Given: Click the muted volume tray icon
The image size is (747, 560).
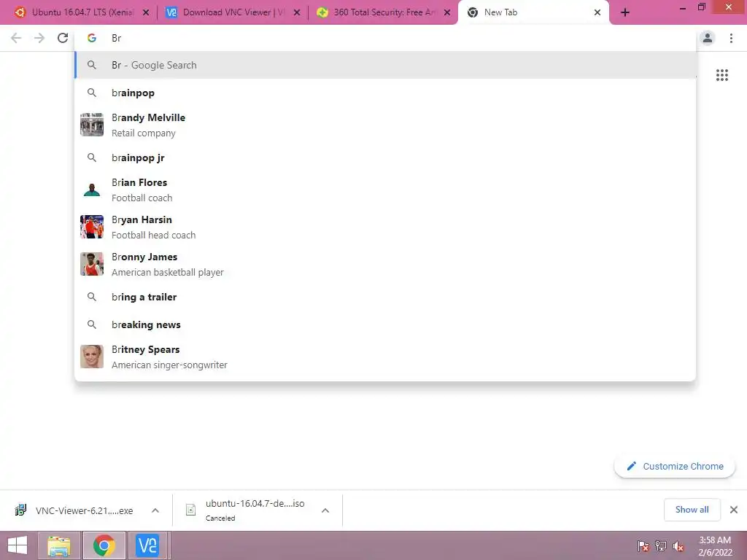Looking at the screenshot, I should [678, 546].
